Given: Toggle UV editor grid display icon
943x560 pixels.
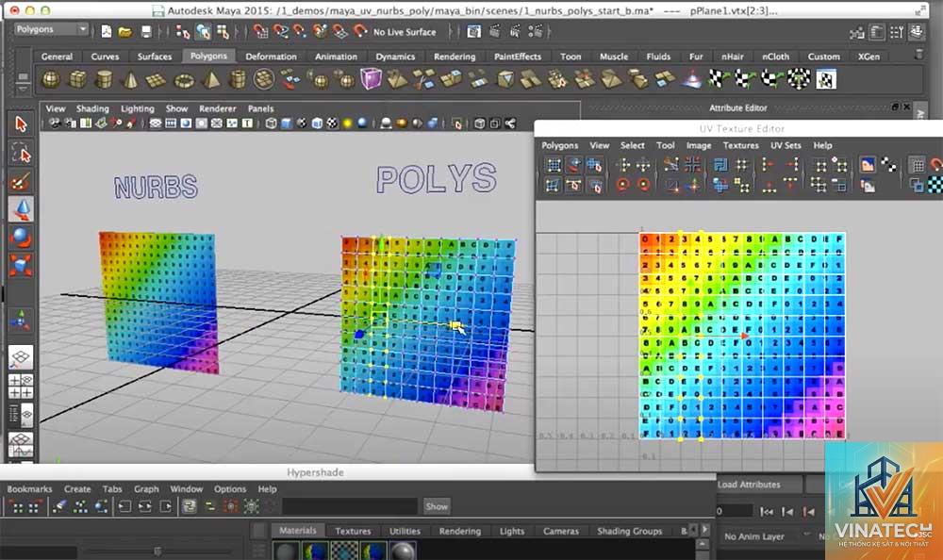Looking at the screenshot, I should [x=916, y=164].
